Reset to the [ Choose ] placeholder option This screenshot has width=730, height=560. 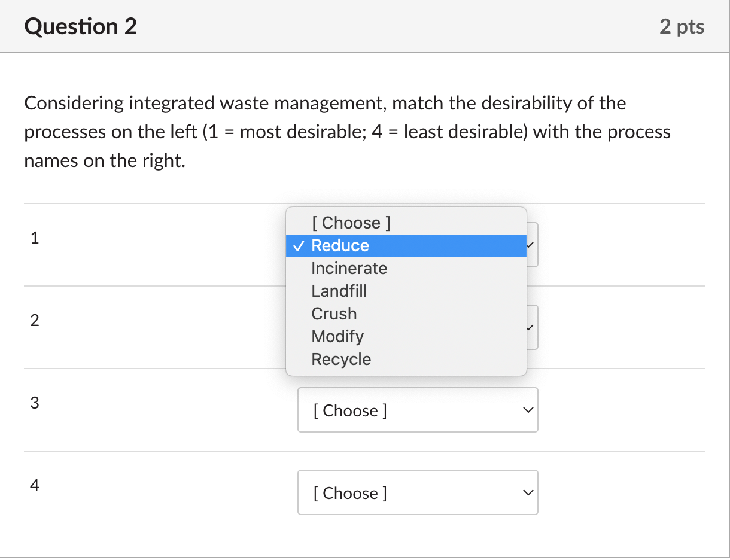click(x=351, y=223)
